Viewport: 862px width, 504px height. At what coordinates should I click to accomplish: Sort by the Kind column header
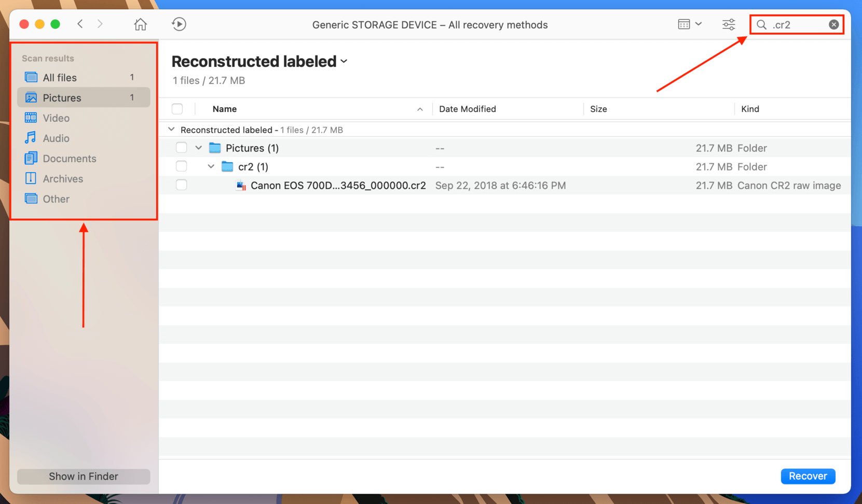click(750, 109)
